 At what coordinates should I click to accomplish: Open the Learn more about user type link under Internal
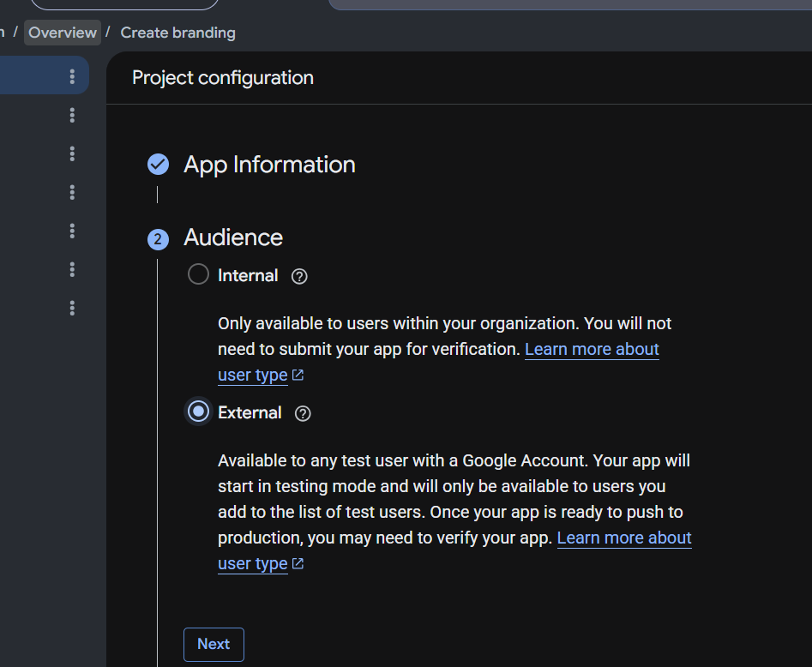point(592,350)
